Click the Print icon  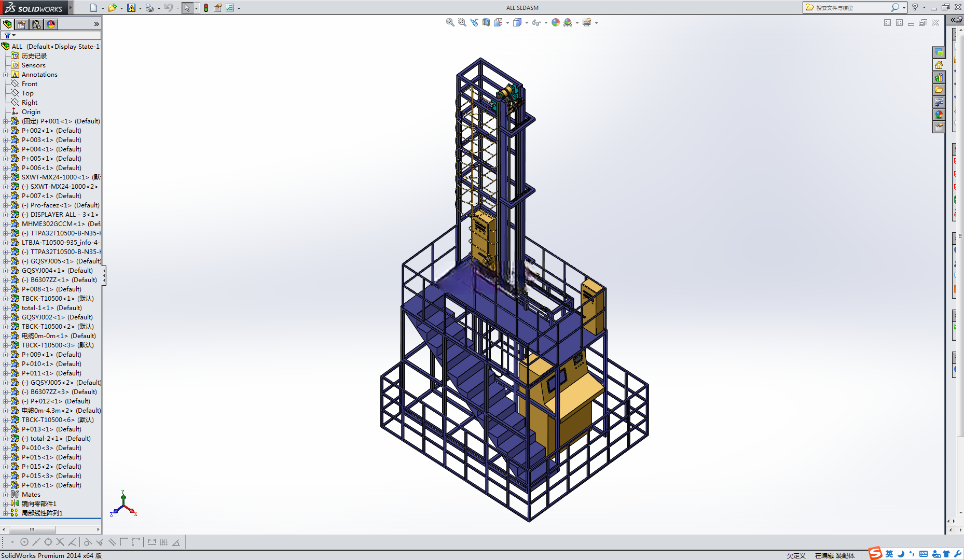(149, 8)
